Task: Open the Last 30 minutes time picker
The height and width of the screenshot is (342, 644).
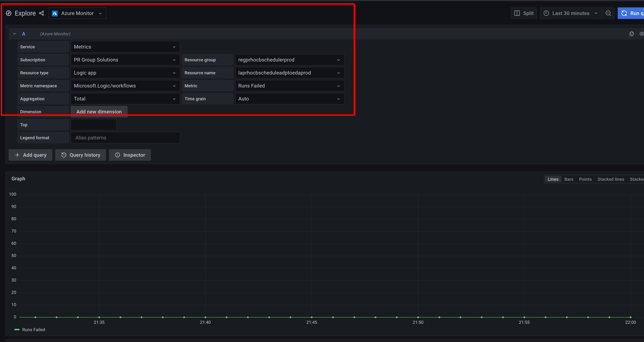Action: coord(570,13)
